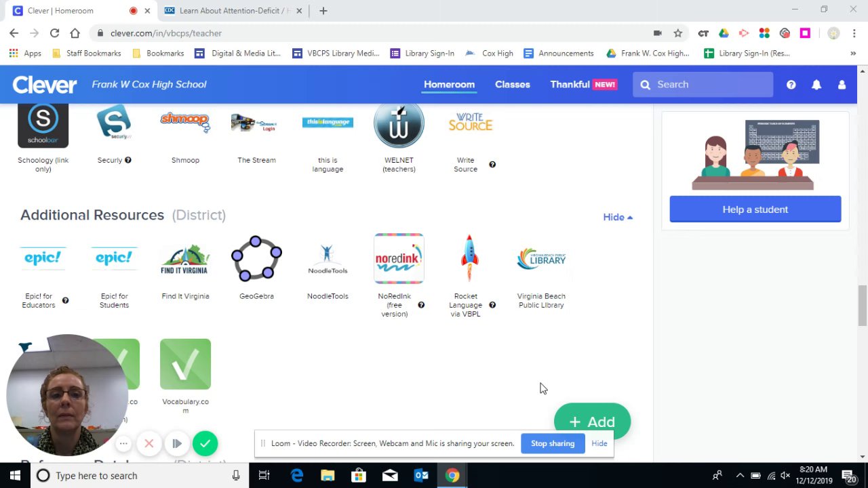Open the Classes tab
Image resolution: width=868 pixels, height=488 pixels.
click(512, 85)
